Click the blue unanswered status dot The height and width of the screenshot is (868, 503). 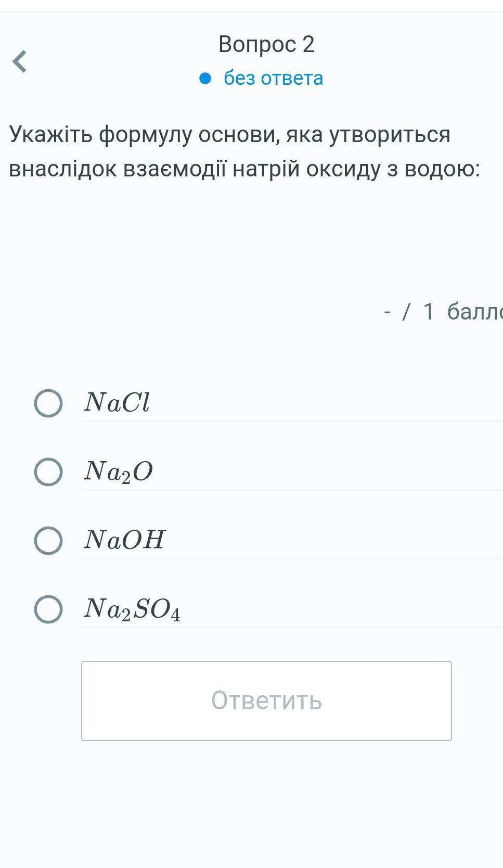click(x=205, y=79)
